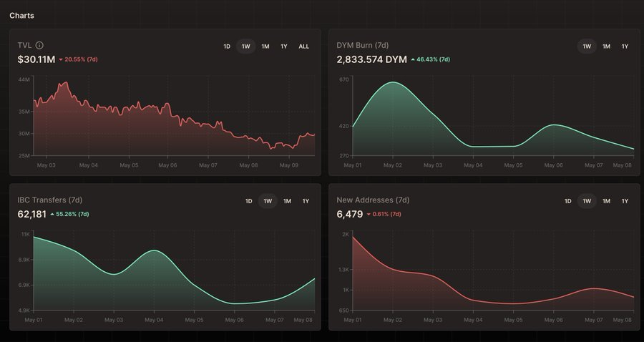The width and height of the screenshot is (644, 342).
Task: Switch IBC Transfers chart to 1Y
Action: pyautogui.click(x=306, y=201)
